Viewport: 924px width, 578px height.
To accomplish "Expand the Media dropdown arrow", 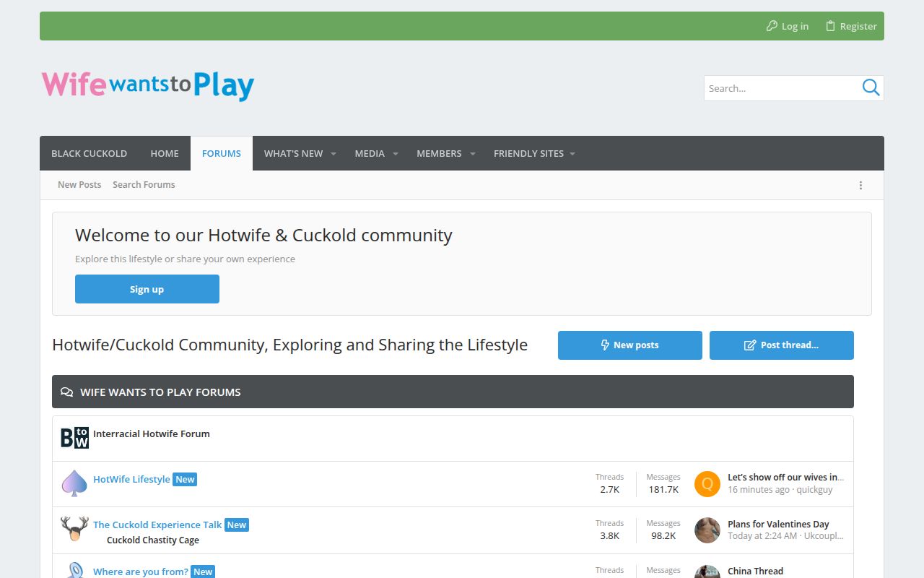I will 396,154.
